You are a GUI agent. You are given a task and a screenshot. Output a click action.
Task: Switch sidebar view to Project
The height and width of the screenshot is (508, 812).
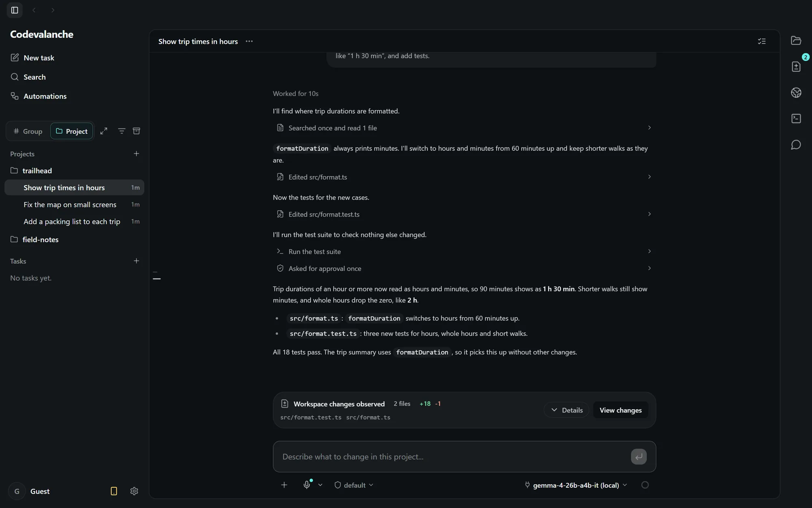tap(71, 131)
